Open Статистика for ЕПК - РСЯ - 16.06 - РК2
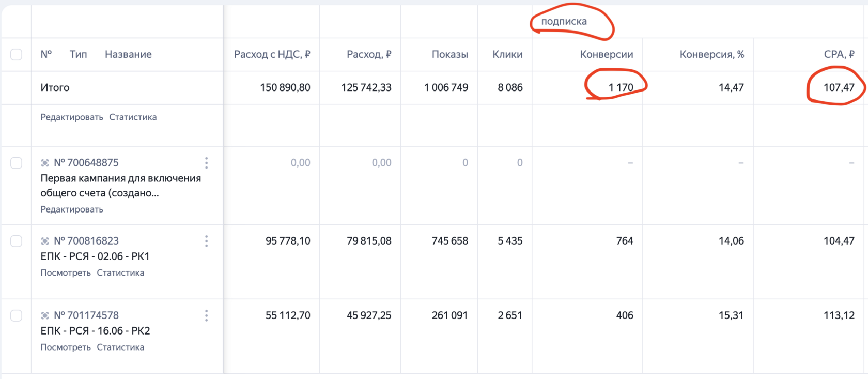Image resolution: width=868 pixels, height=379 pixels. (120, 347)
